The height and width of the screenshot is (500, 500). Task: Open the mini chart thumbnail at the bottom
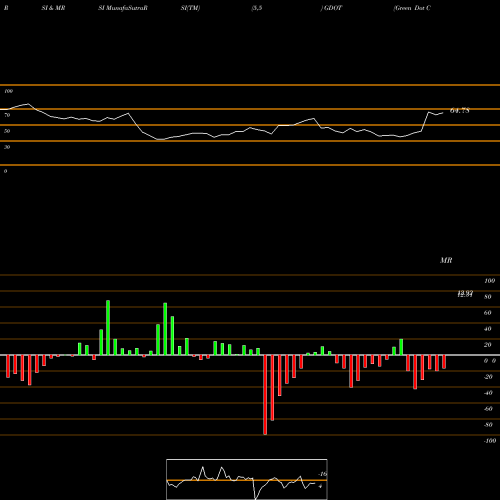[x=247, y=479]
